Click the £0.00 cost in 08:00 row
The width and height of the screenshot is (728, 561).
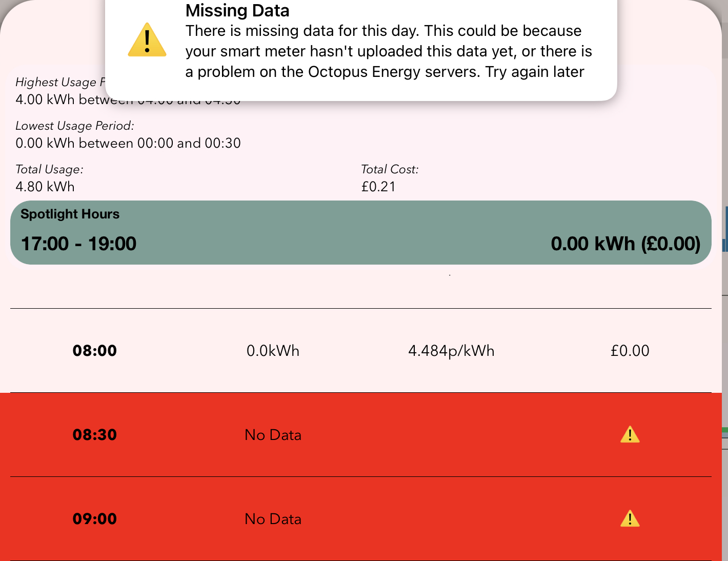(630, 351)
